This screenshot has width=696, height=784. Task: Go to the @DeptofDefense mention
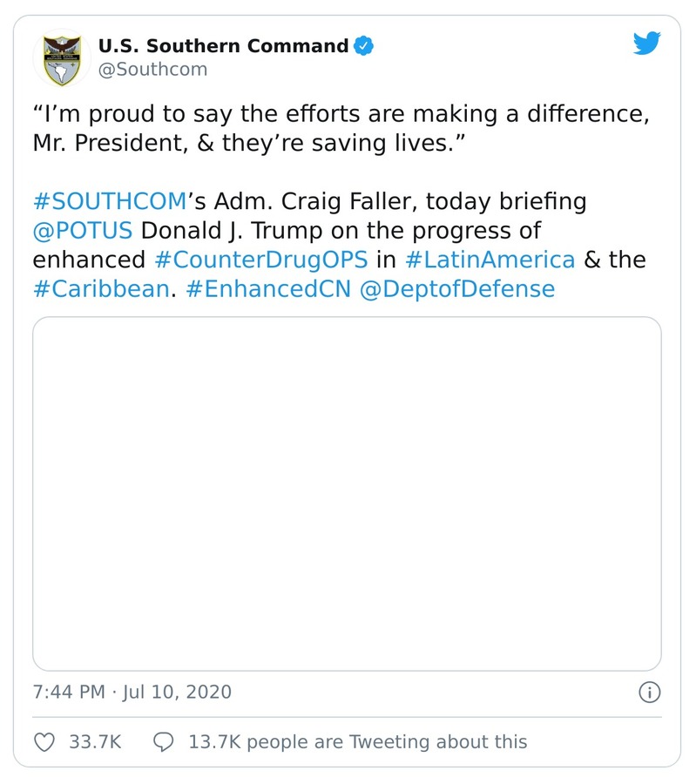pos(456,288)
